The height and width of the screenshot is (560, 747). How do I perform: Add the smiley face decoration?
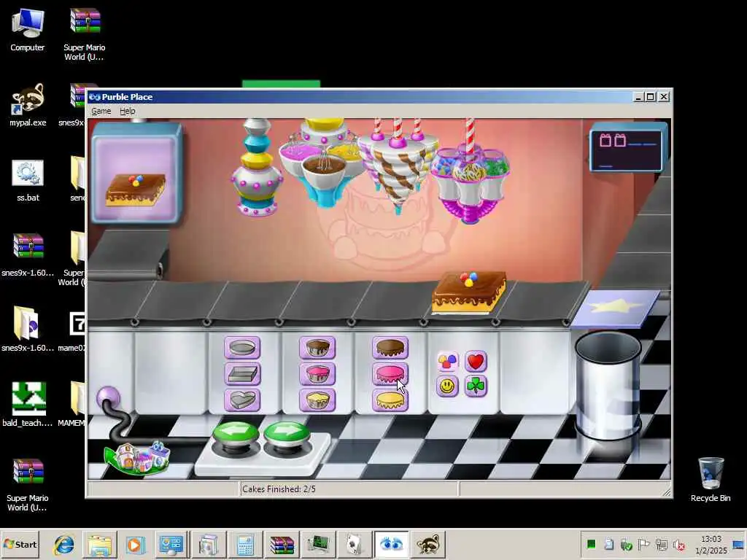[x=447, y=386]
